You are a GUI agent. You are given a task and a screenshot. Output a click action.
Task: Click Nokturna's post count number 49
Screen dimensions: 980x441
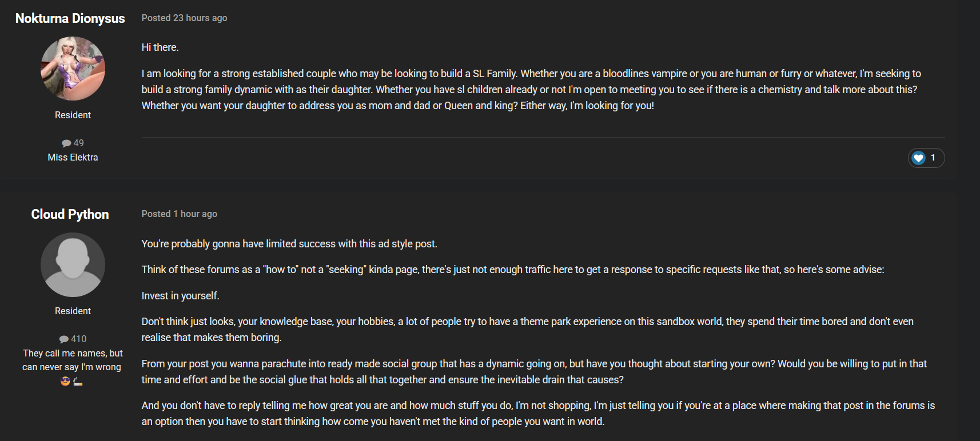79,143
